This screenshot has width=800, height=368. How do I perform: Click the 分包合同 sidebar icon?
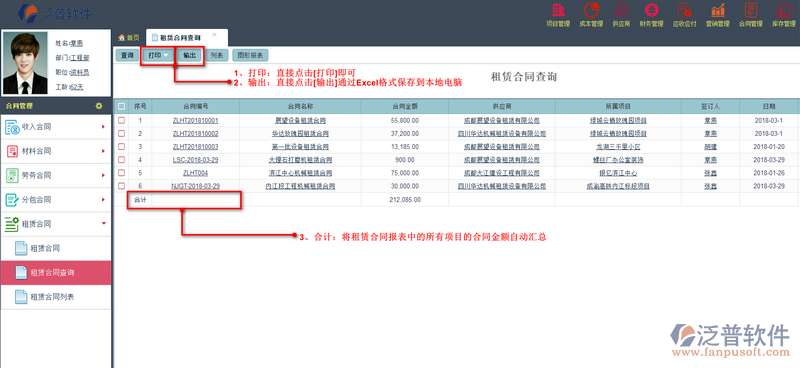(x=12, y=200)
